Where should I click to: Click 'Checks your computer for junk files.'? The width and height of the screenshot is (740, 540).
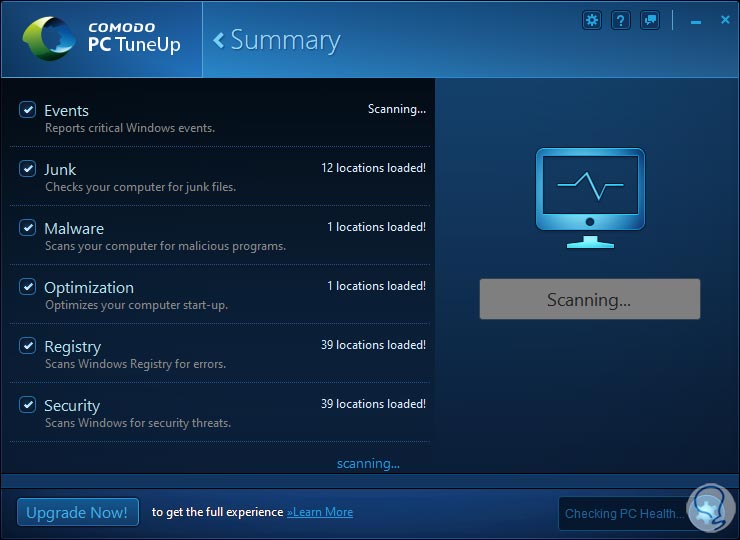(141, 187)
